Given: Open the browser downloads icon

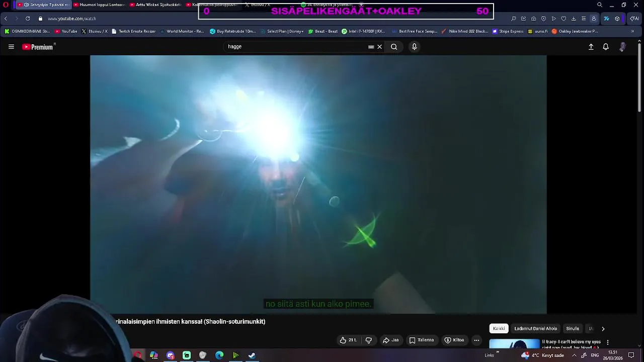Looking at the screenshot, I should point(574,19).
